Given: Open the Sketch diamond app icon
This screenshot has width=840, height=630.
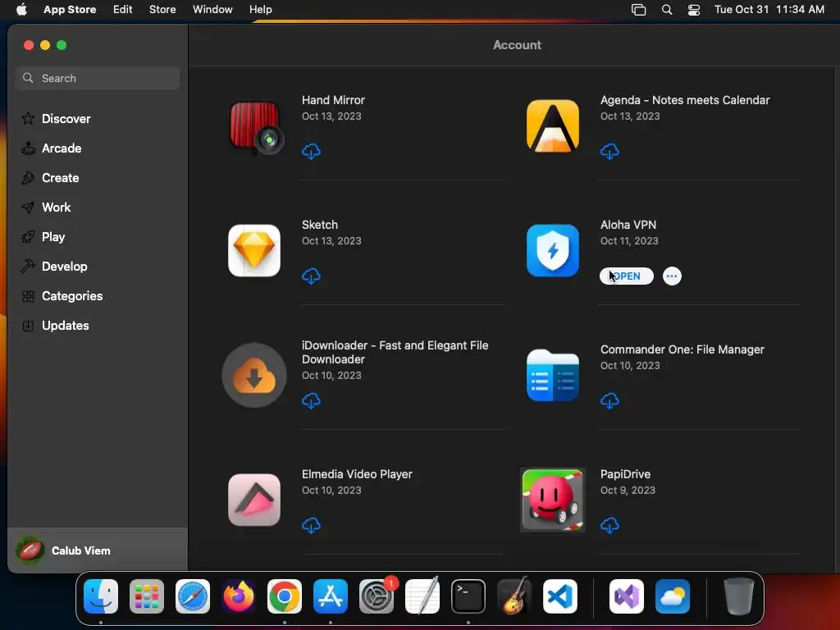Looking at the screenshot, I should 254,251.
